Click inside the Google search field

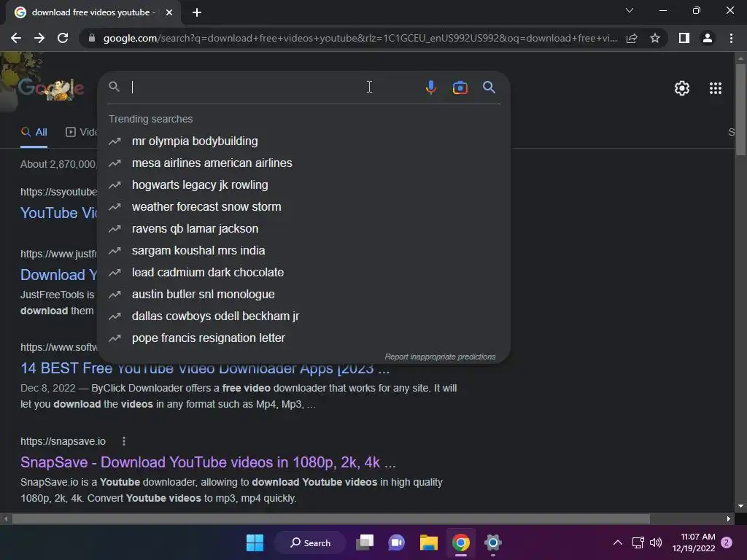click(274, 87)
